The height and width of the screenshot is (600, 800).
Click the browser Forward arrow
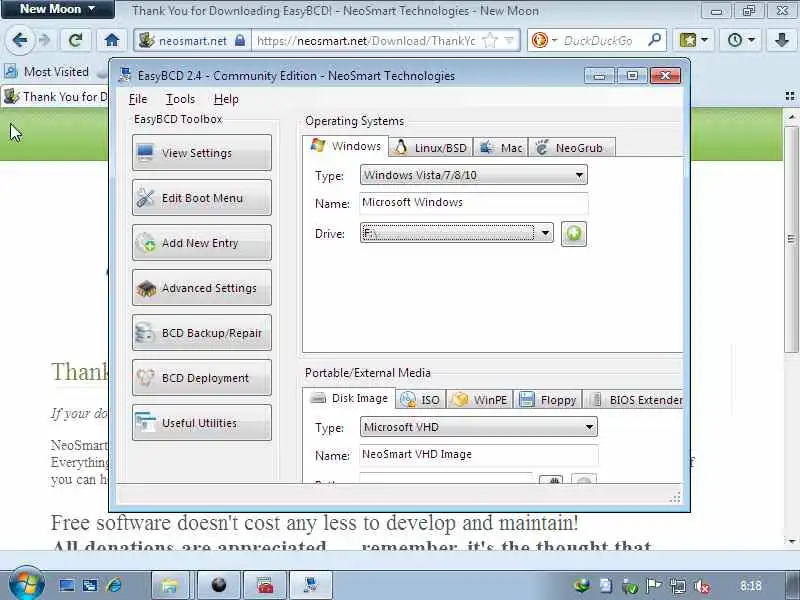coord(45,40)
